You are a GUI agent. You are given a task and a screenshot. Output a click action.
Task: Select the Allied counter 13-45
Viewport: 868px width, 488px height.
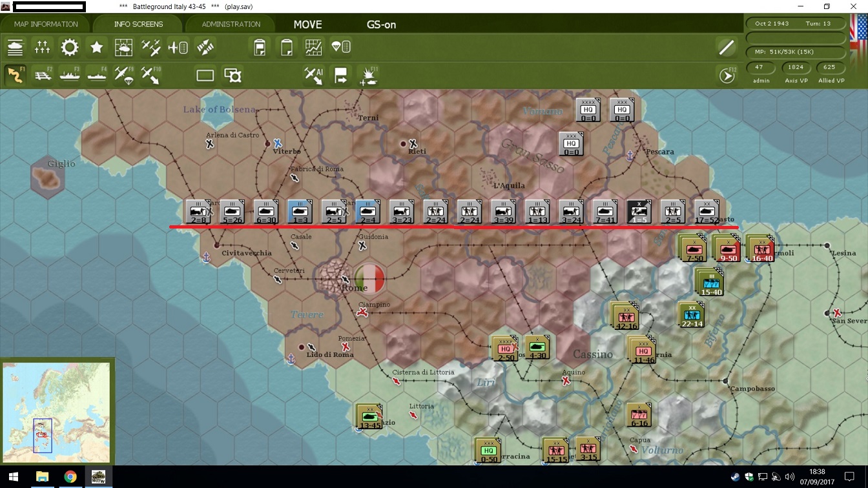(x=370, y=416)
